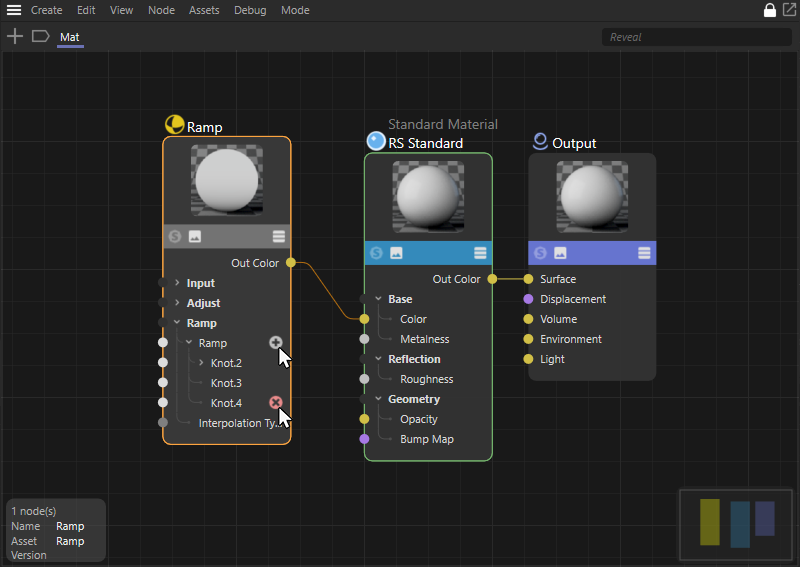The width and height of the screenshot is (800, 567).
Task: Click RS Standard's Out Color output port
Action: point(492,279)
